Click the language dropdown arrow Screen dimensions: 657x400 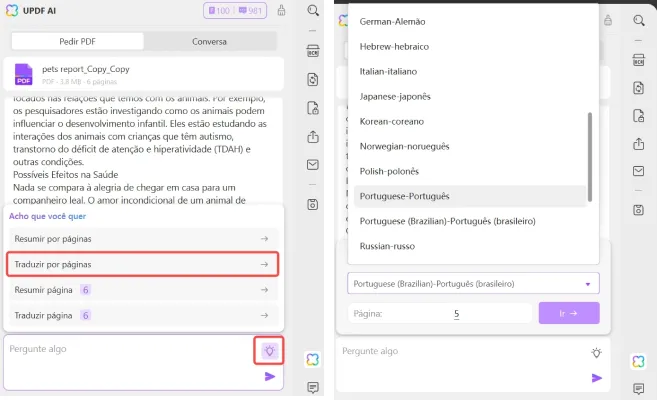click(x=588, y=284)
